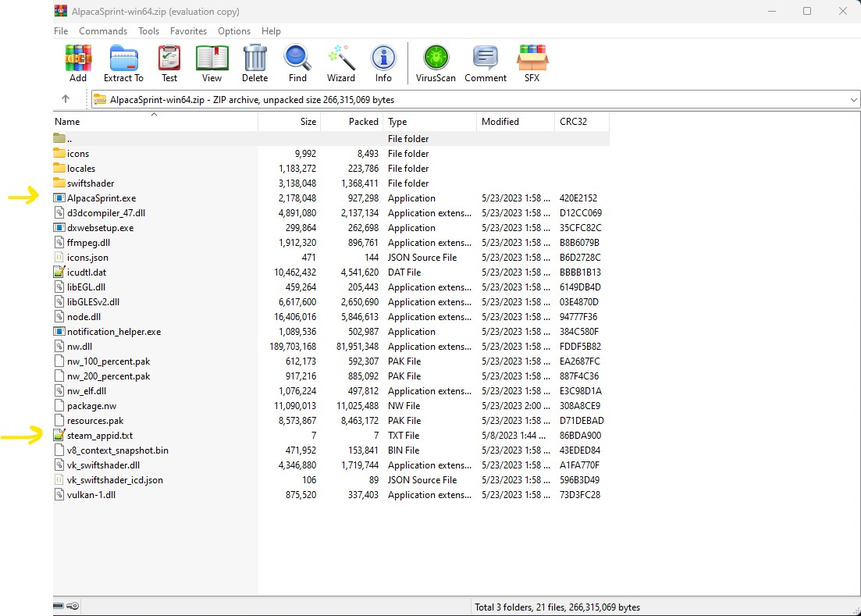Select the node.dll file name
The image size is (861, 616).
pos(84,316)
